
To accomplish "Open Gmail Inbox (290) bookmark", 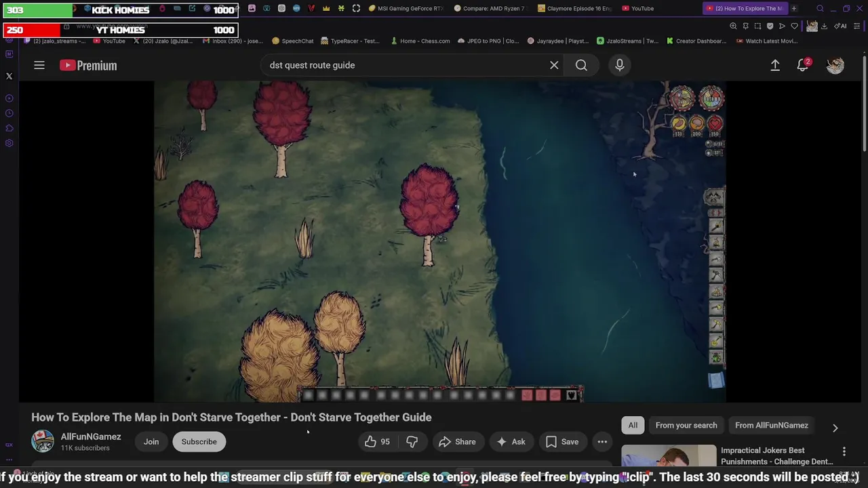I will [x=233, y=41].
